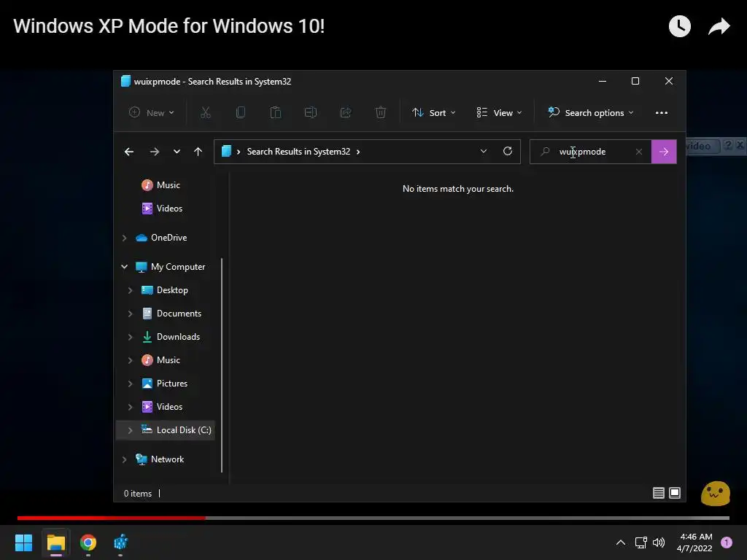Click the Delete trash icon
This screenshot has height=560, width=747.
pos(381,113)
